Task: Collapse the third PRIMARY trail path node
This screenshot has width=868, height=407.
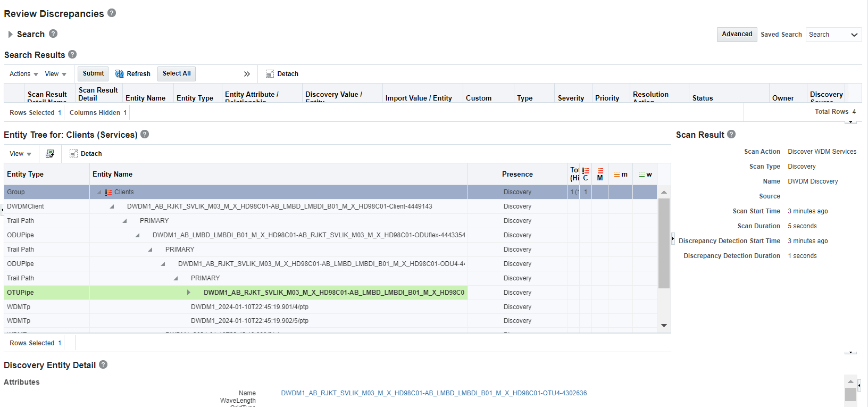Action: pyautogui.click(x=176, y=278)
